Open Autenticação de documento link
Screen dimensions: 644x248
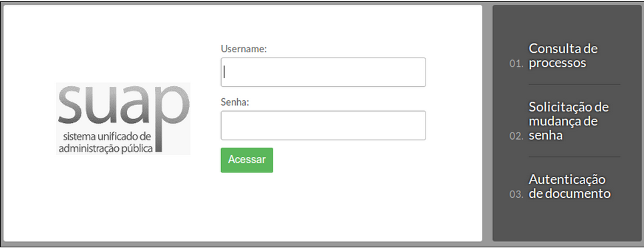click(569, 187)
